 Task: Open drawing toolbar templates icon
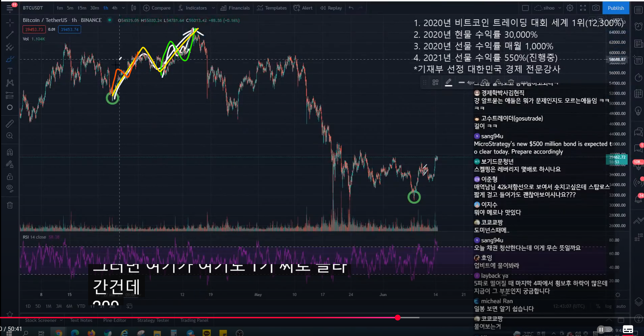coord(435,83)
